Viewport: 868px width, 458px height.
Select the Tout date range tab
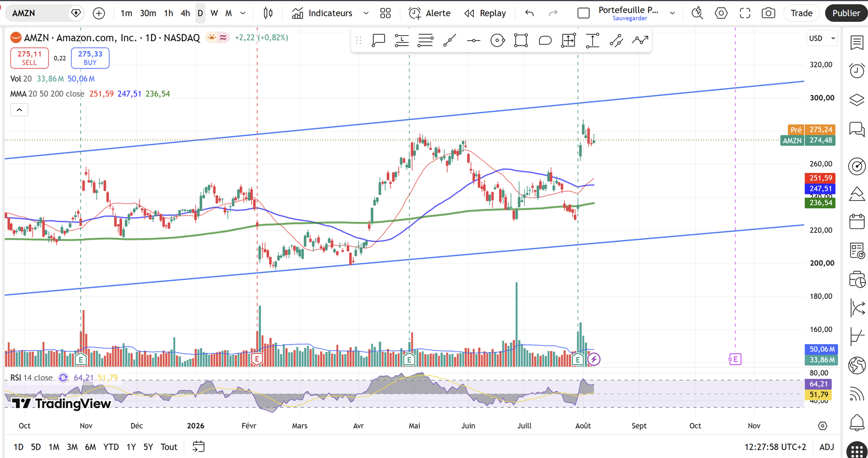point(169,447)
